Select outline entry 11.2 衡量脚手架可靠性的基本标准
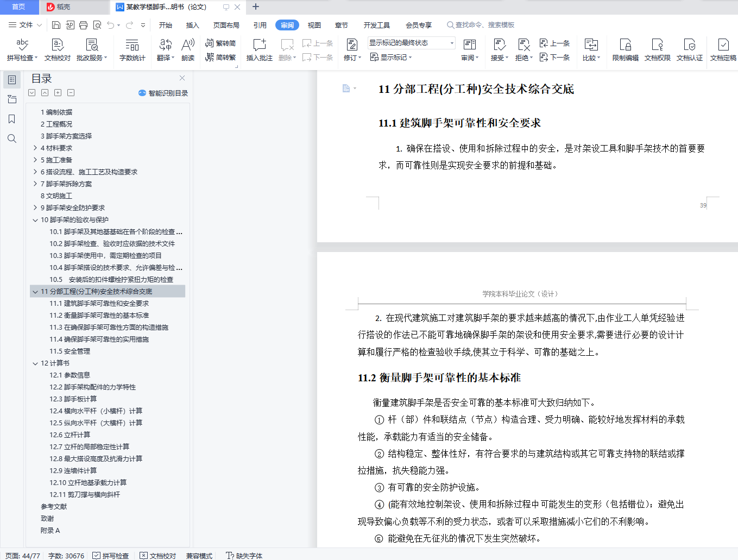 coord(99,316)
